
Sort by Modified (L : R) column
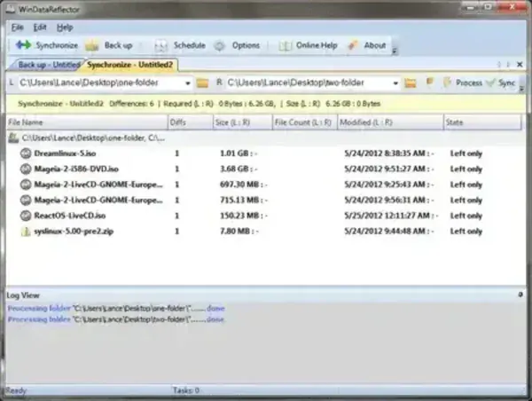(390, 122)
